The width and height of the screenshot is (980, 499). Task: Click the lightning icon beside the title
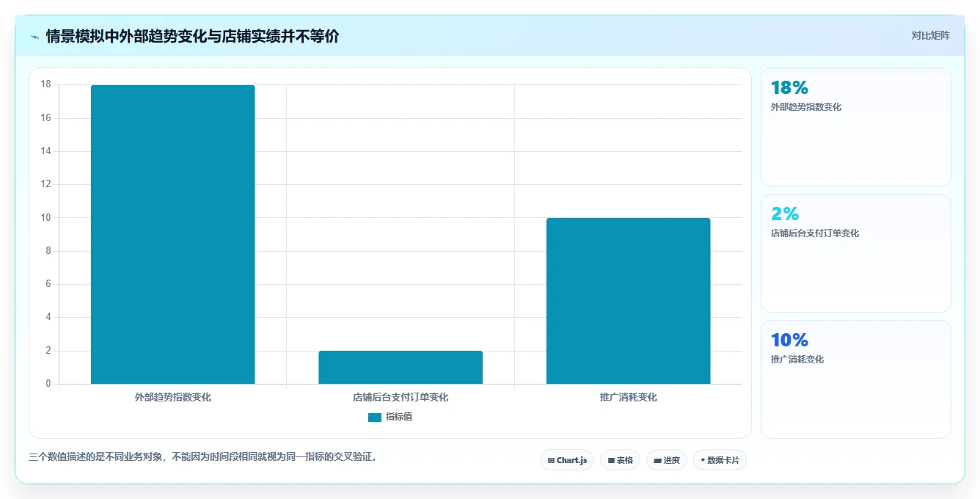point(34,37)
